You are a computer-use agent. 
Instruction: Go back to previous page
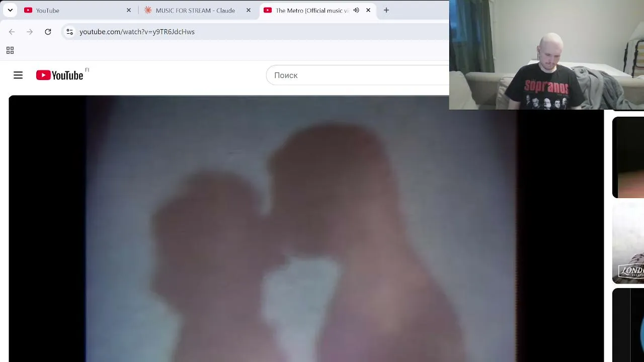click(x=12, y=32)
